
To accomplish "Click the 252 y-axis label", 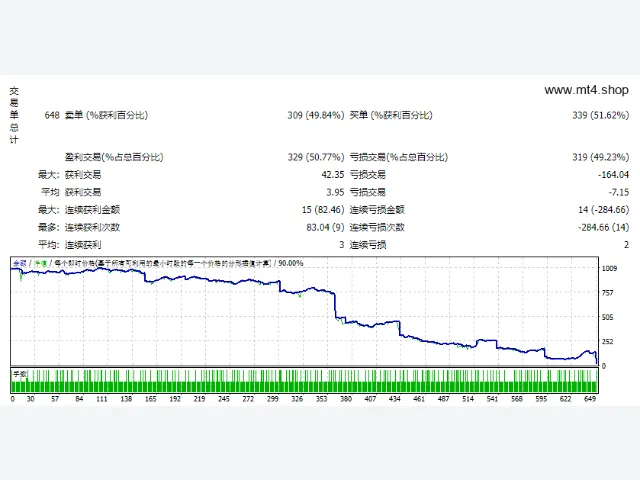I will 607,342.
